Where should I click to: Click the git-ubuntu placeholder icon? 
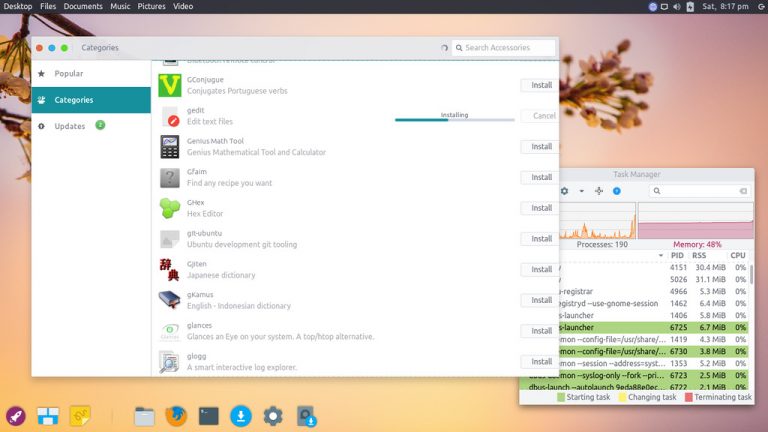tap(169, 239)
